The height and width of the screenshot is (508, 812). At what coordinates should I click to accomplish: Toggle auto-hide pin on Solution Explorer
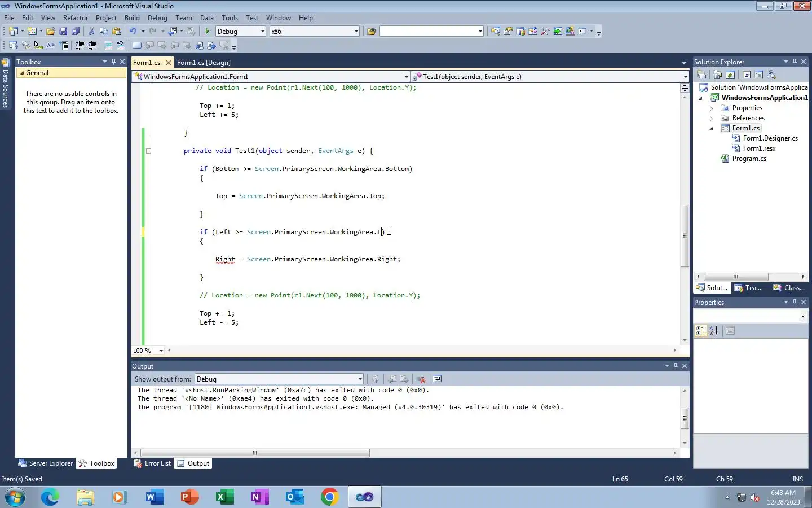(795, 62)
